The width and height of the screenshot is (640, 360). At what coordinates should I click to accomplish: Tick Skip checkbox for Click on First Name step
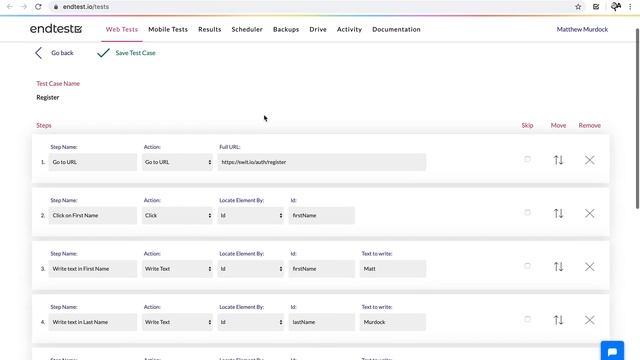coord(527,213)
